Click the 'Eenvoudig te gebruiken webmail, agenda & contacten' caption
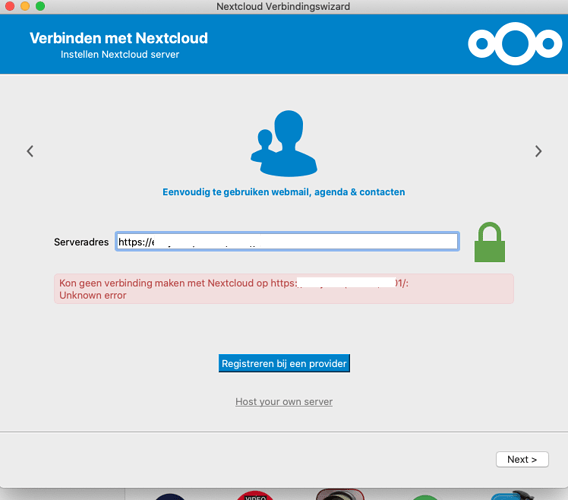Image resolution: width=568 pixels, height=500 pixels. [x=284, y=192]
